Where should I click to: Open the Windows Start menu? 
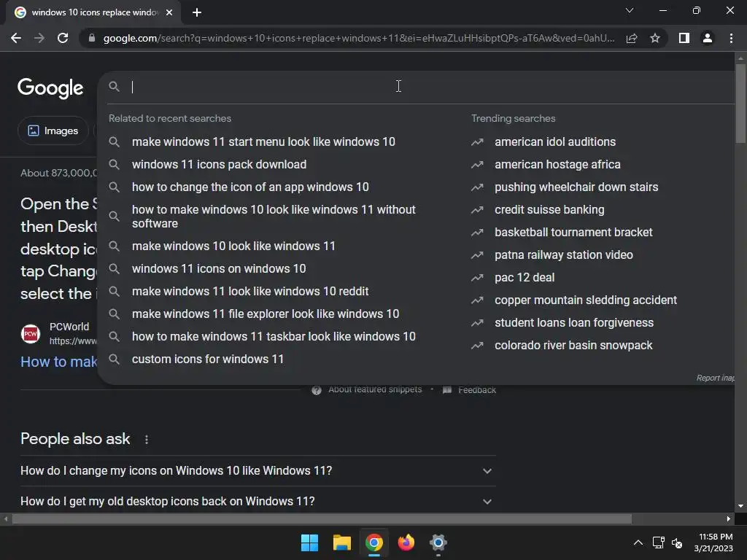(309, 542)
